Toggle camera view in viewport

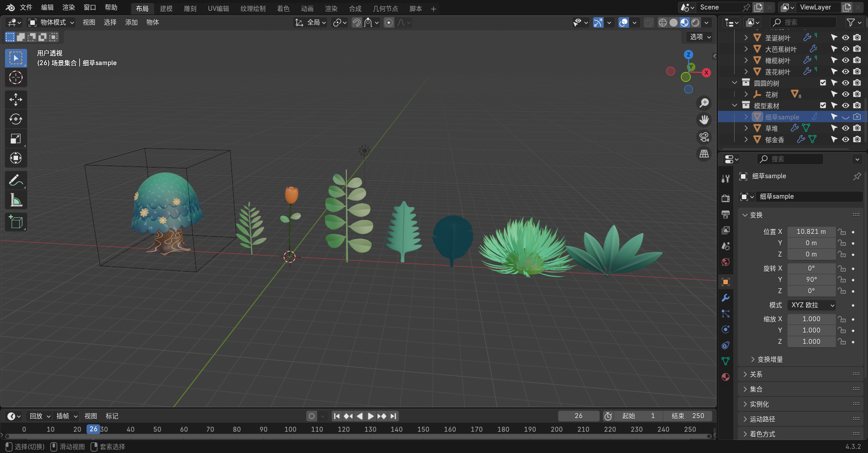click(704, 137)
